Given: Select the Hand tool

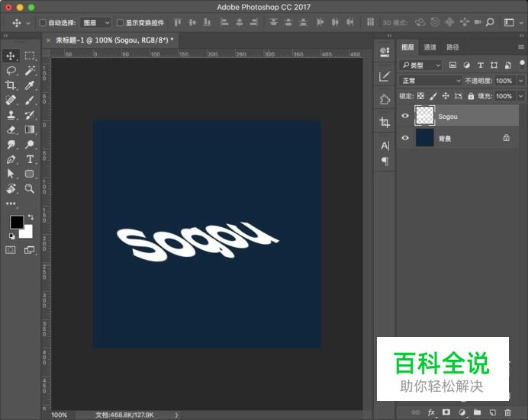Looking at the screenshot, I should click(x=11, y=188).
